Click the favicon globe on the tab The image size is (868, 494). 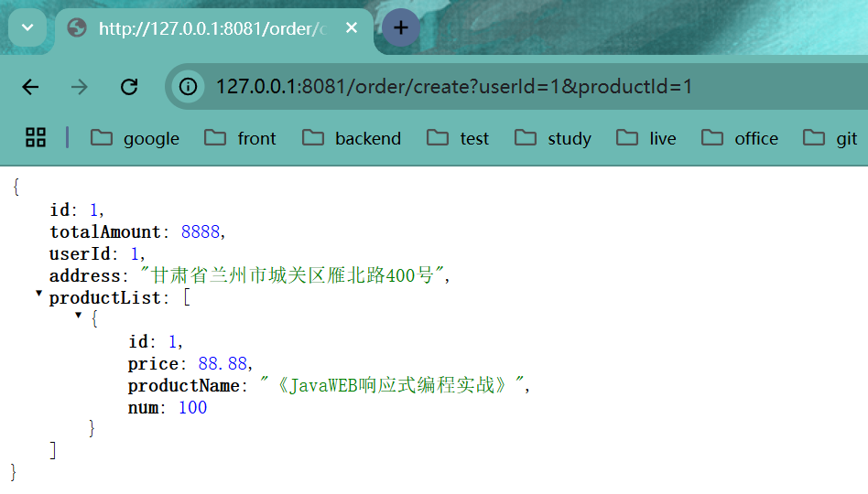pos(77,27)
